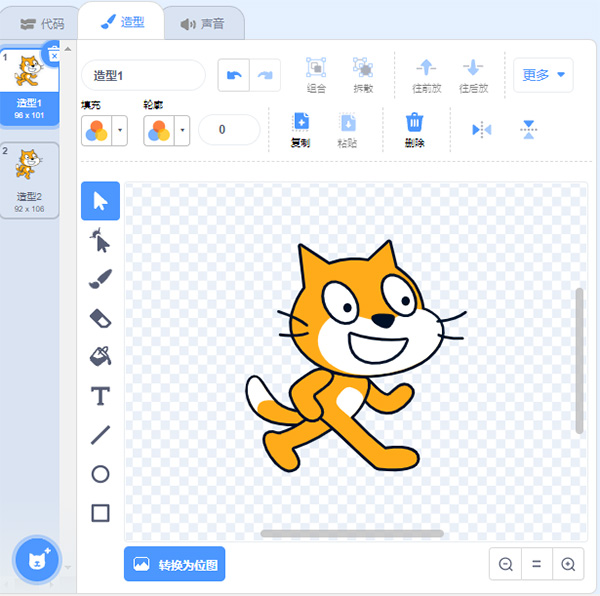Viewport: 600px width, 596px height.
Task: Click the outline width field showing 0
Action: point(229,130)
